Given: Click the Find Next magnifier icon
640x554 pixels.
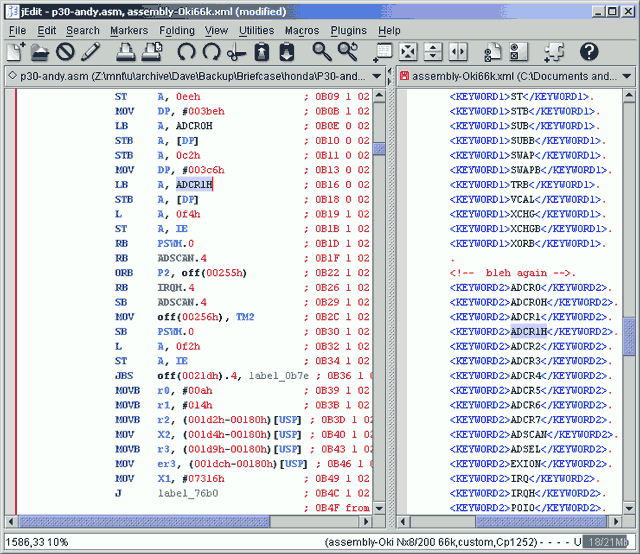Looking at the screenshot, I should (x=348, y=52).
